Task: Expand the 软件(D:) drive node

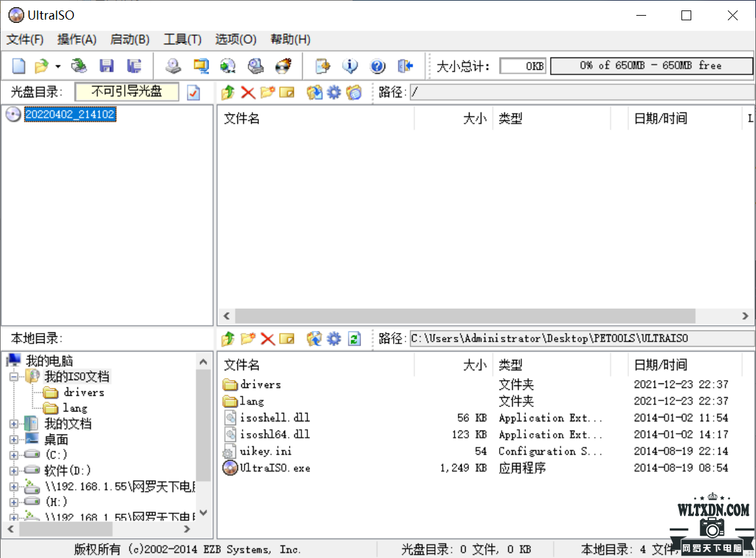Action: pos(14,471)
